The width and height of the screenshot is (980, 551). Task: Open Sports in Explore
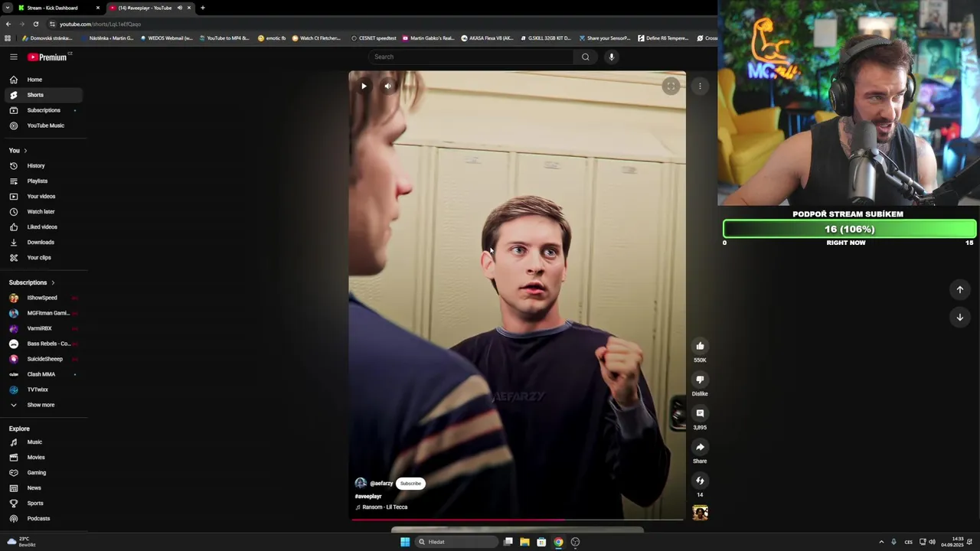pyautogui.click(x=42, y=503)
